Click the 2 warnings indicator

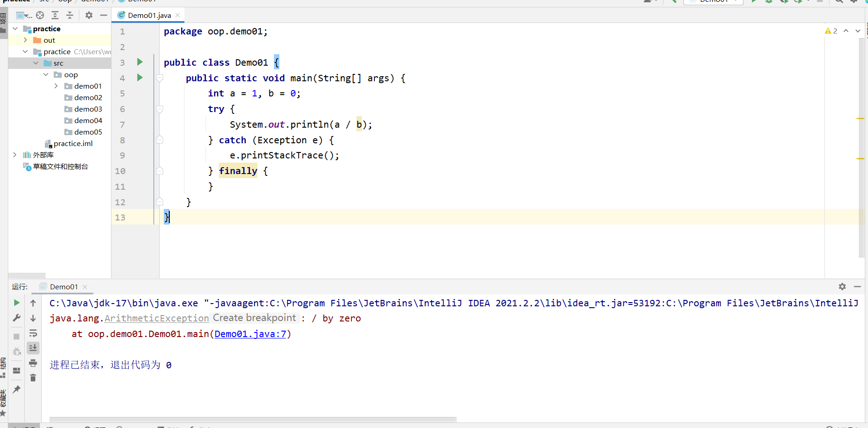[x=831, y=31]
